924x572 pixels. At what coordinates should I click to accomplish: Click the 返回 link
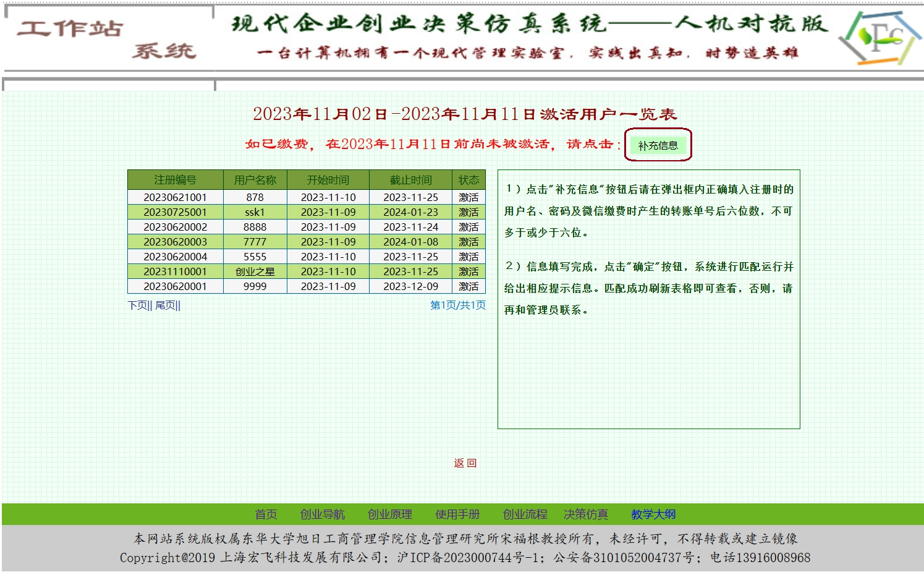465,463
